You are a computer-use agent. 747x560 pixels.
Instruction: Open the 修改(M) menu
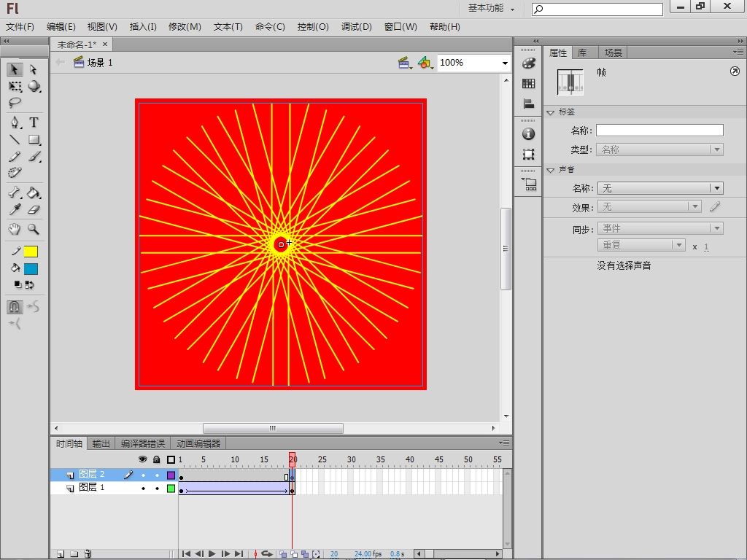185,27
